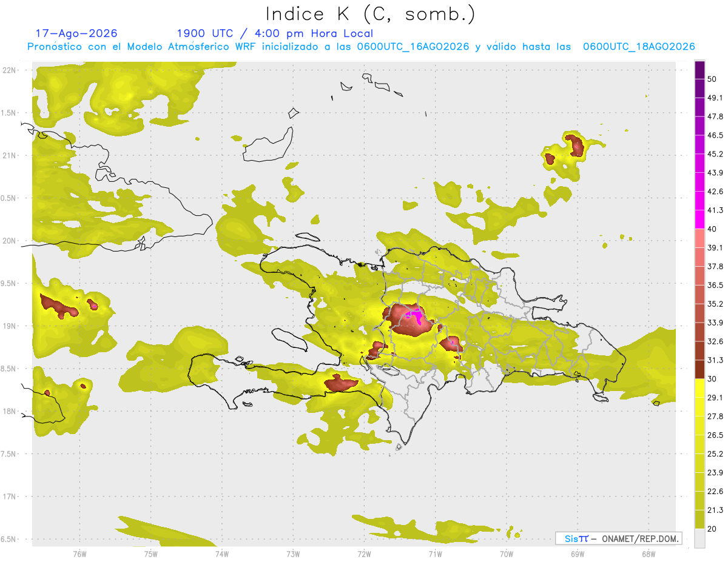This screenshot has height=562, width=728.
Task: Click the "71W" longitude label
Action: click(x=435, y=554)
